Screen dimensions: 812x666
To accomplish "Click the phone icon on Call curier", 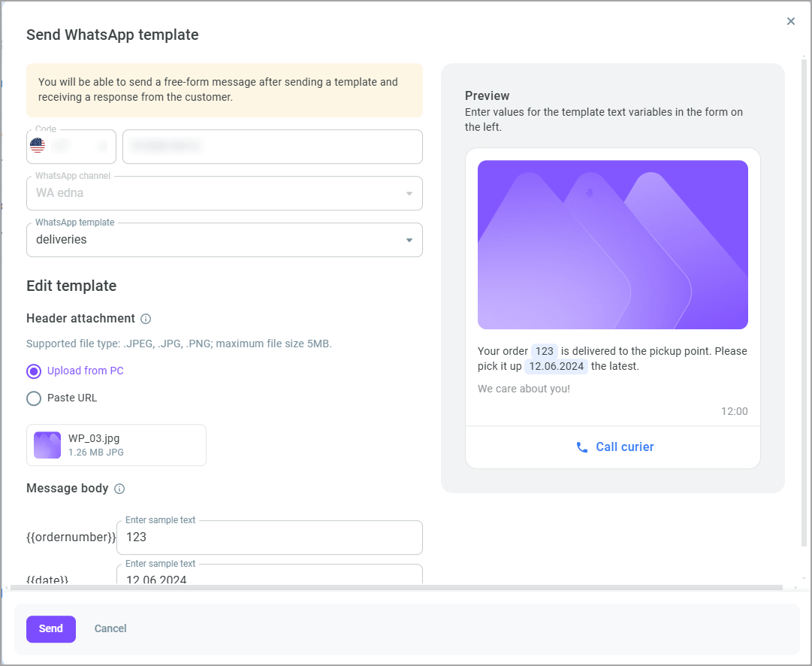I will pos(582,447).
